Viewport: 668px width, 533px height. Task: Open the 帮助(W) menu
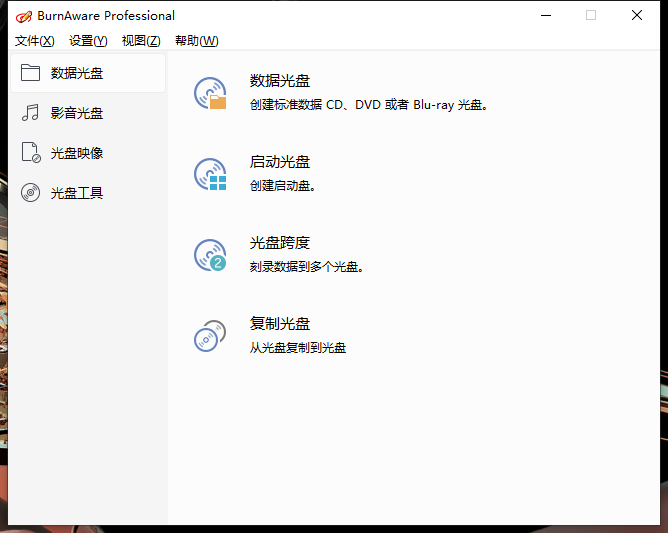(196, 41)
